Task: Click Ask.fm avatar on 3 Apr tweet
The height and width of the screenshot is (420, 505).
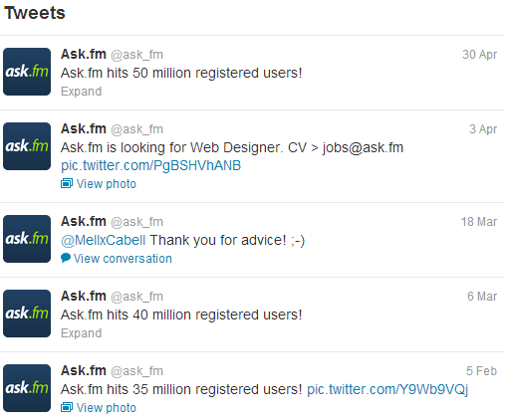Action: click(x=27, y=146)
